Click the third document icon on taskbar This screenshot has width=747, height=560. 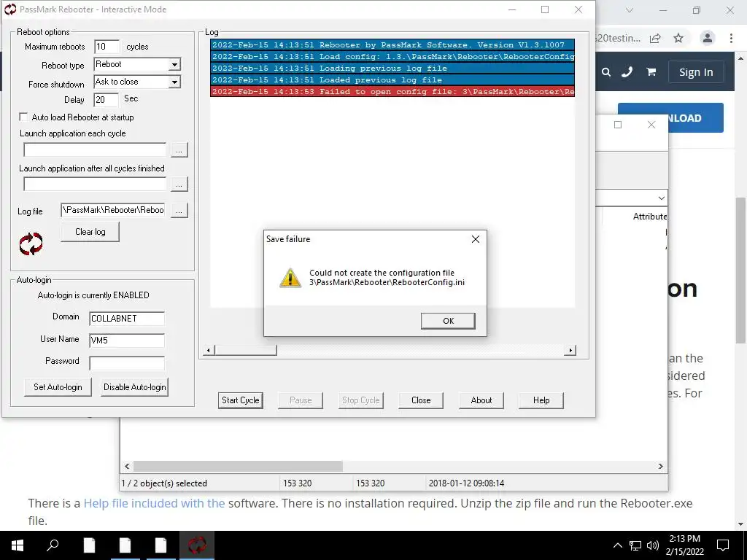click(161, 545)
